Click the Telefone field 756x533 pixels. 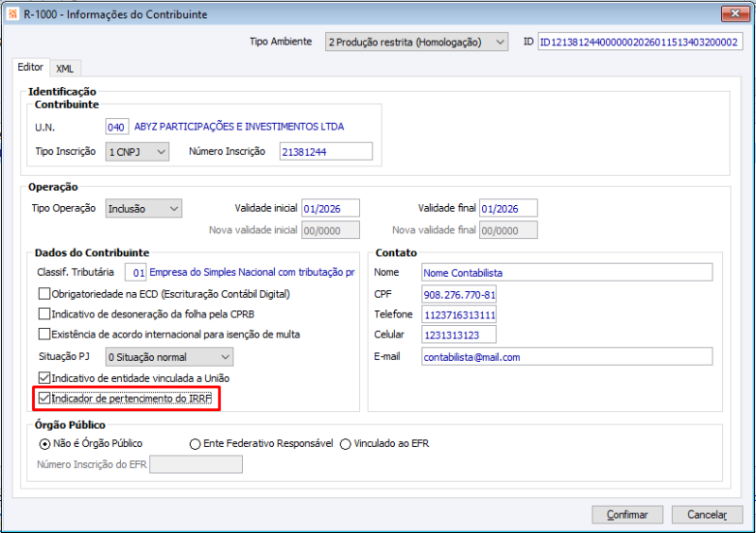pyautogui.click(x=459, y=315)
